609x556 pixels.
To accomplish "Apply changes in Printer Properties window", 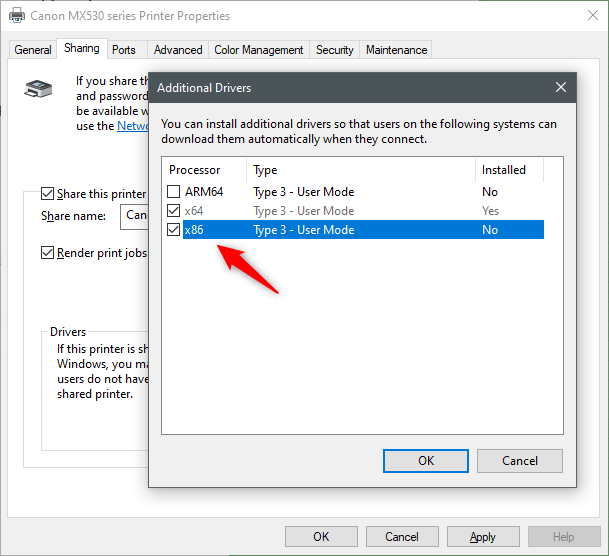I will pyautogui.click(x=483, y=537).
